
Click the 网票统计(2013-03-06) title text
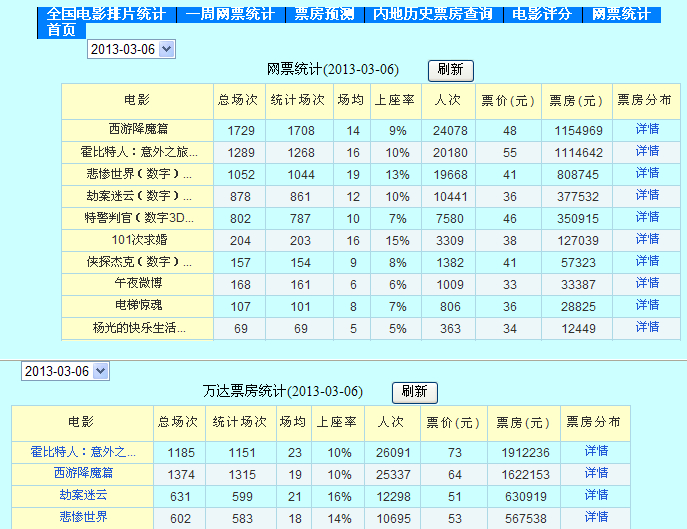(x=333, y=70)
